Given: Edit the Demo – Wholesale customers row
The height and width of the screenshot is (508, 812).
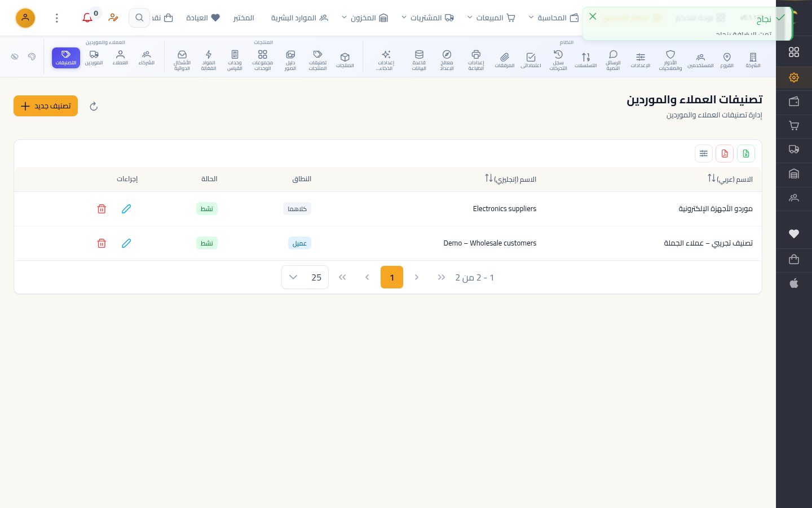Looking at the screenshot, I should [x=126, y=243].
